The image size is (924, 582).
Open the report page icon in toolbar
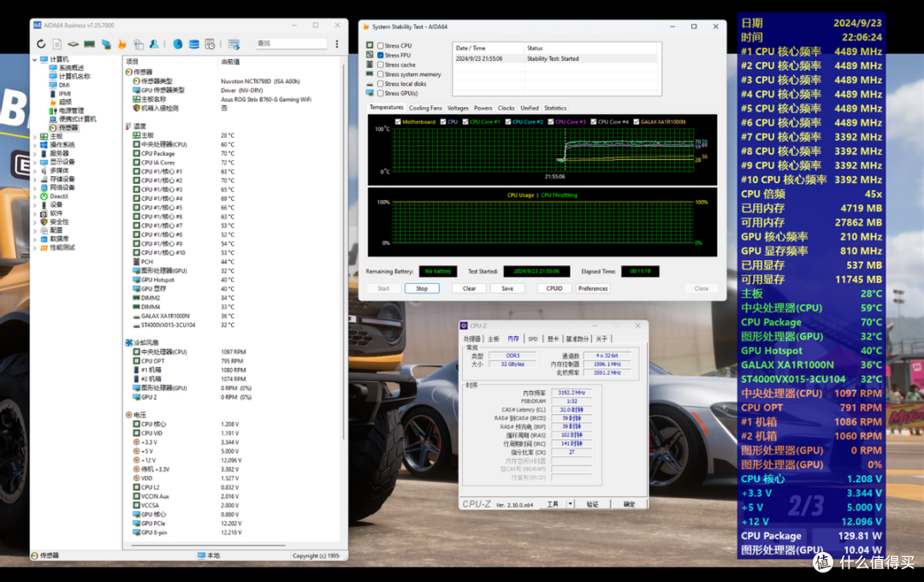pyautogui.click(x=57, y=44)
